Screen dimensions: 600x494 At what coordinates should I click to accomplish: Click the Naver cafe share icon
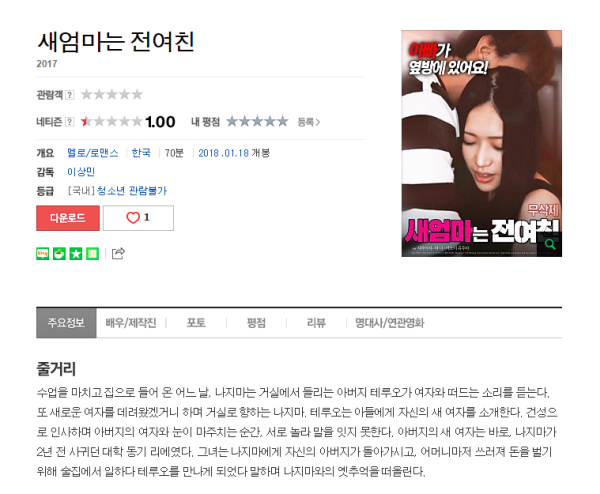pyautogui.click(x=59, y=254)
